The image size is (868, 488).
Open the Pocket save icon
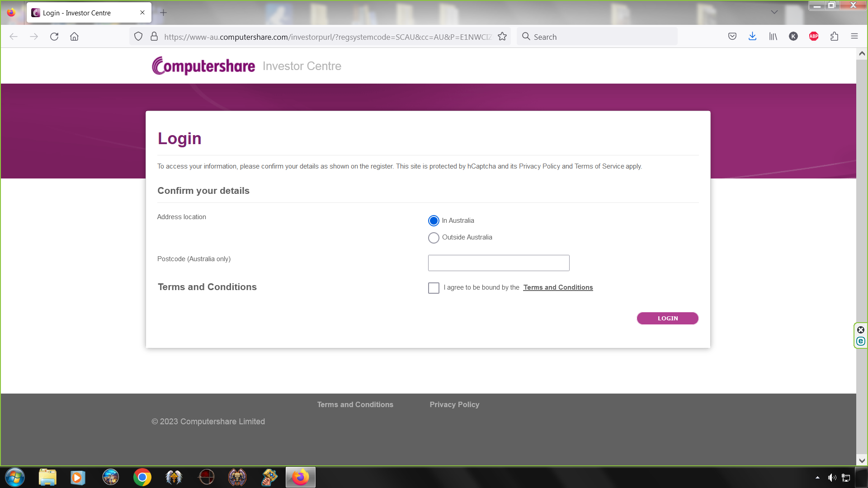732,37
